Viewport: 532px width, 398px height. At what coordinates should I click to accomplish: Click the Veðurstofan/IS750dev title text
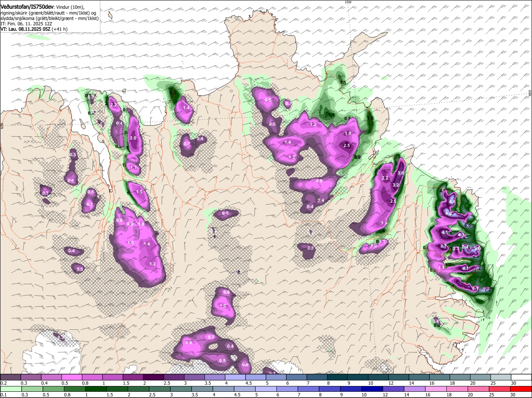[27, 7]
